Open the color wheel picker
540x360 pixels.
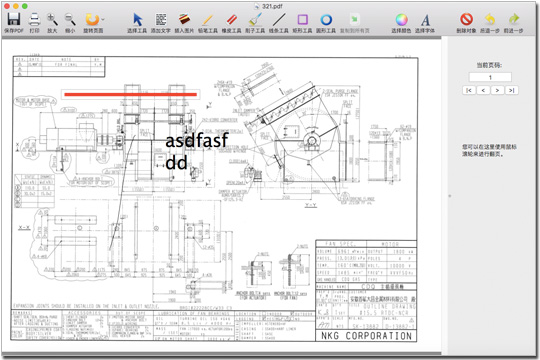coord(401,20)
